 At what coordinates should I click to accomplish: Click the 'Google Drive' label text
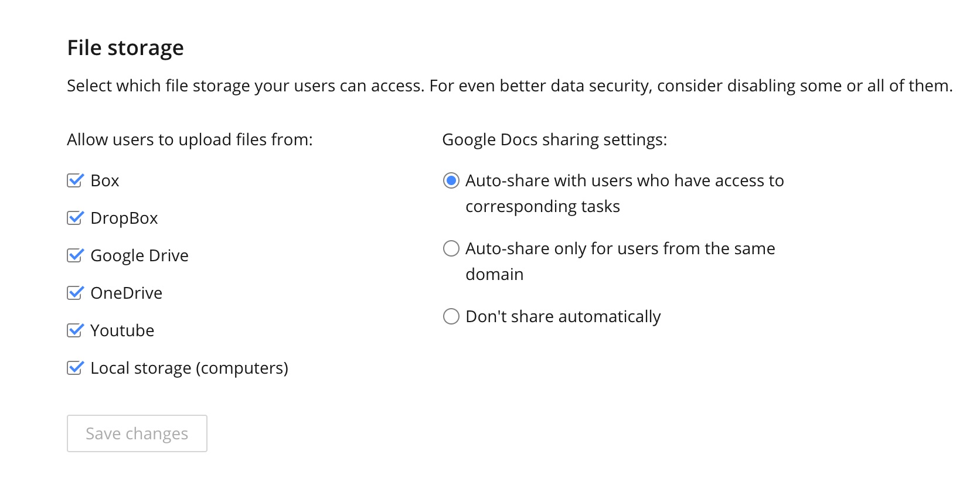point(139,255)
